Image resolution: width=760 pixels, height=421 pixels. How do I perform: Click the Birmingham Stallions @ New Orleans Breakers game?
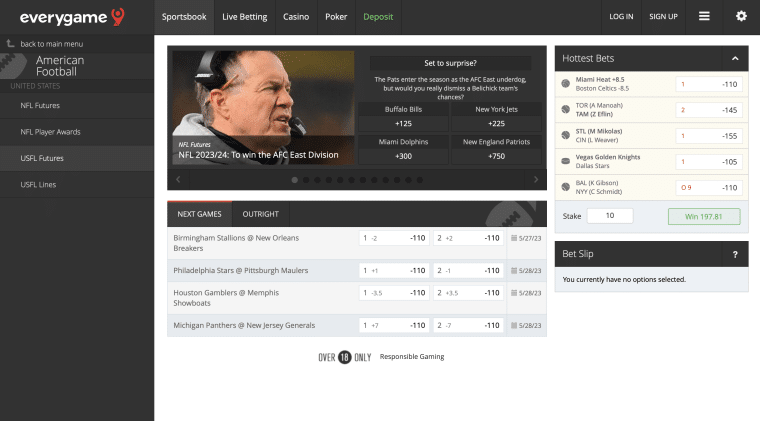(236, 243)
